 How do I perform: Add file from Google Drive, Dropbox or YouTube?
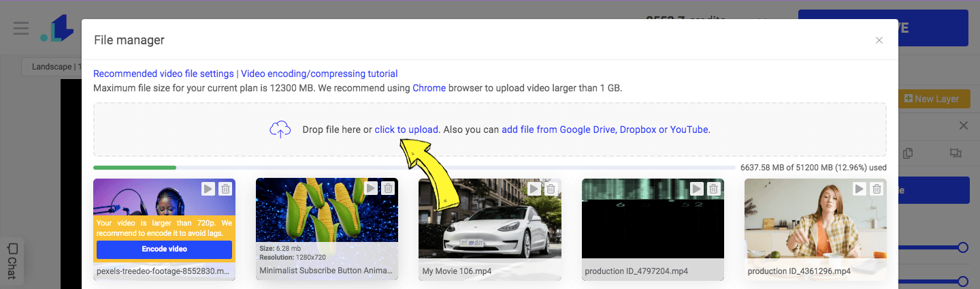click(605, 129)
